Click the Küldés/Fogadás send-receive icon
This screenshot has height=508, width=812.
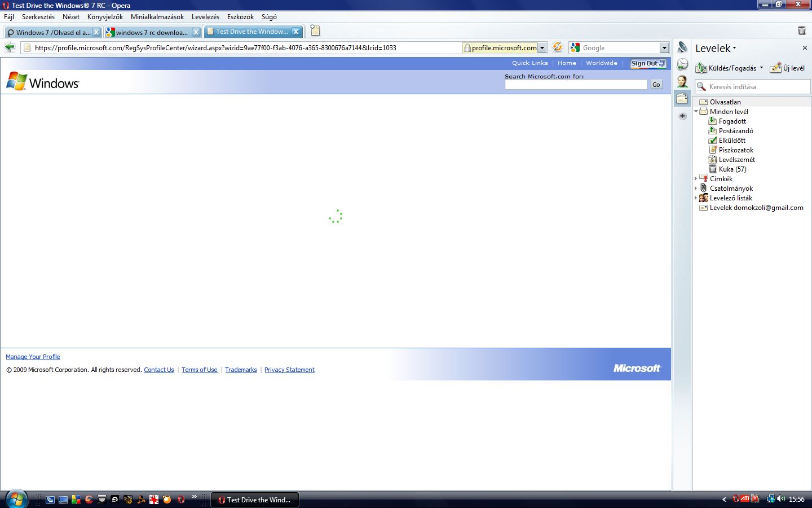pos(701,68)
